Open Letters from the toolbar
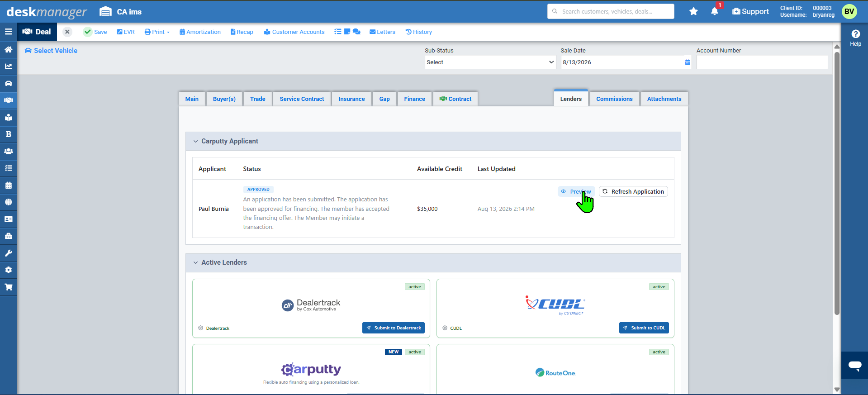868x395 pixels. (382, 32)
